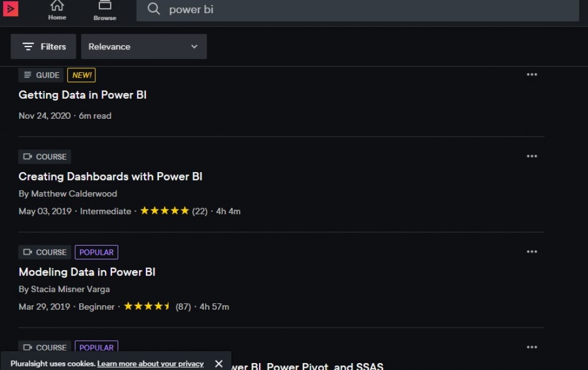The image size is (588, 370).
Task: Go to Home in the top navigation
Action: tap(57, 10)
